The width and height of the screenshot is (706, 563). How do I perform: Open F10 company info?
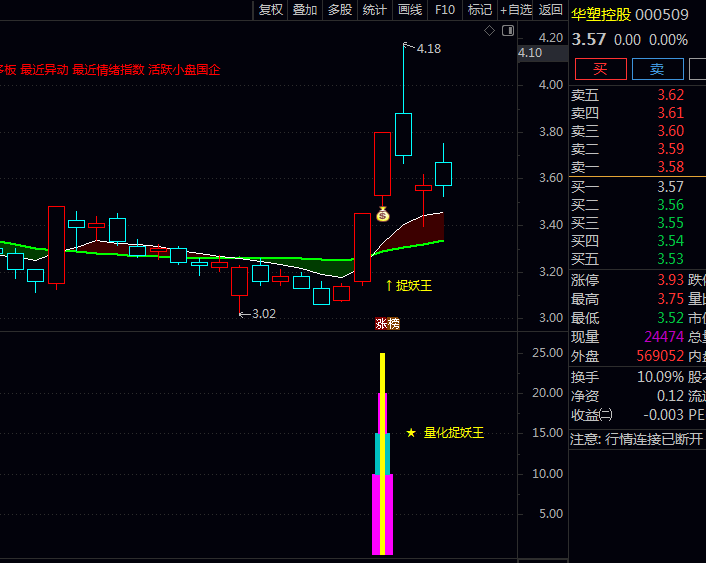pyautogui.click(x=445, y=10)
